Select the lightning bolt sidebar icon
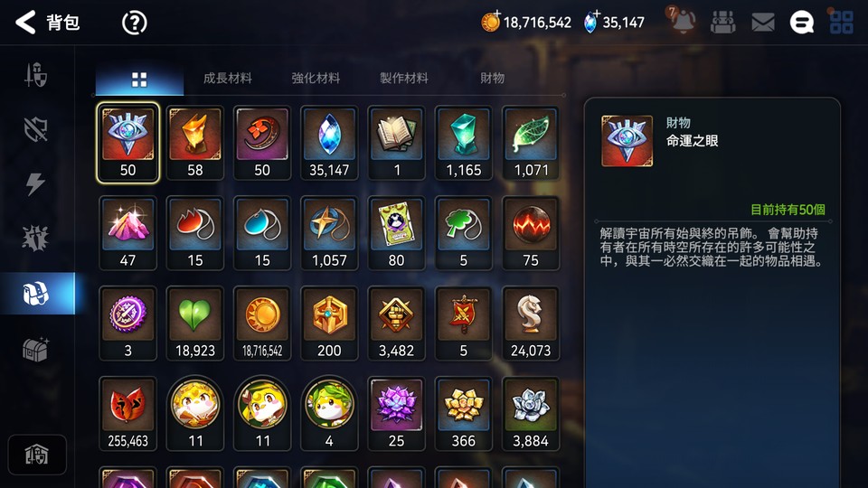868x488 pixels. pos(35,183)
